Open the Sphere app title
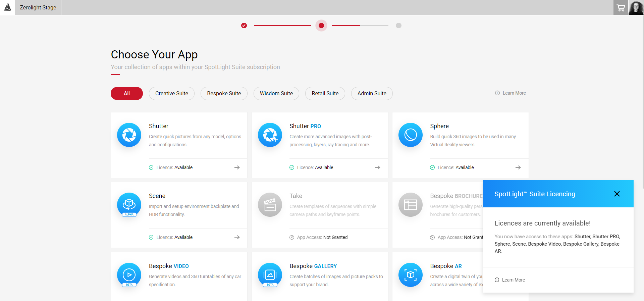The image size is (644, 301). 439,126
